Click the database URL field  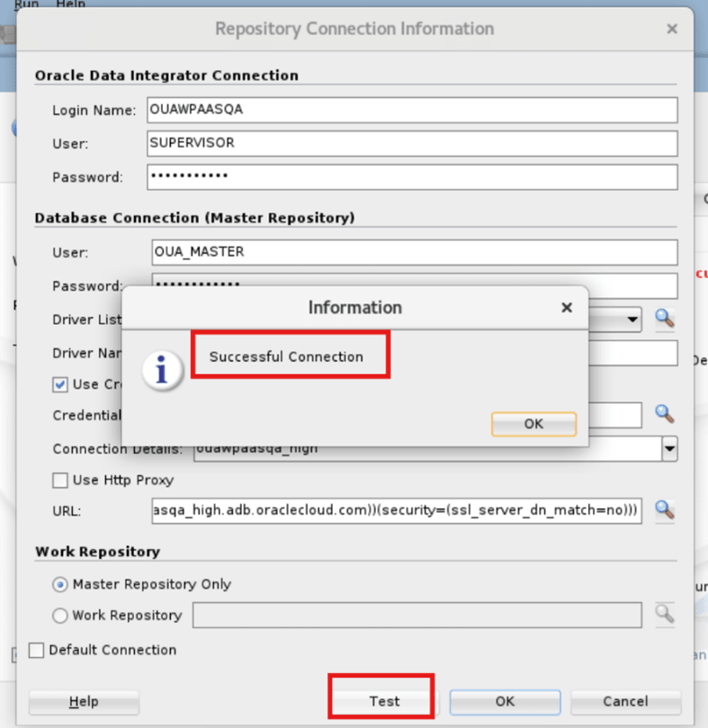[397, 511]
